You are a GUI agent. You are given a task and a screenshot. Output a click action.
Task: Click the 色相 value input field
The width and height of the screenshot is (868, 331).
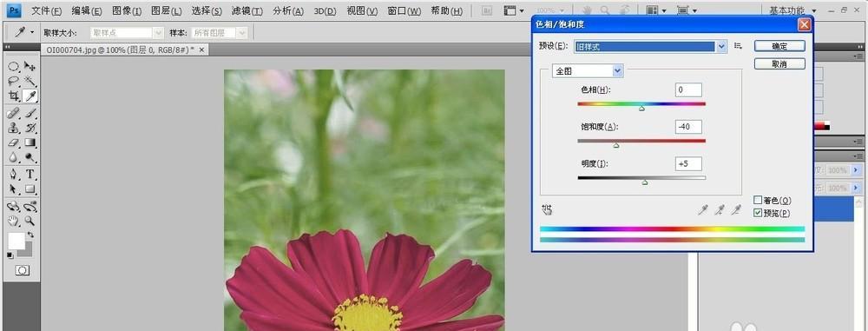pos(688,89)
